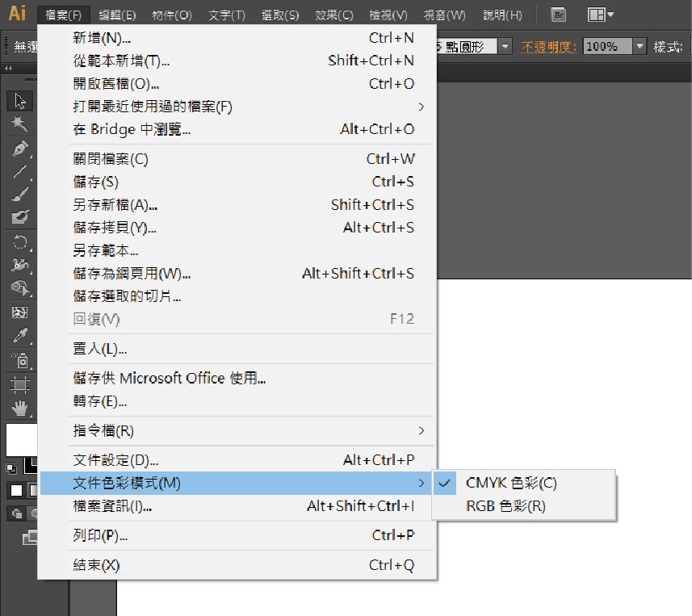Open Adobe Bridge with the Br icon

tap(557, 15)
